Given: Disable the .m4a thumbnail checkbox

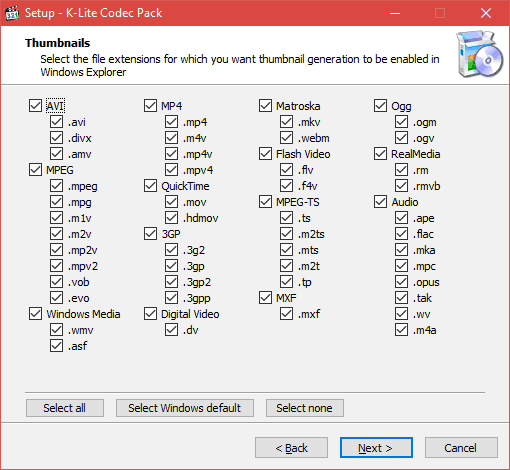Looking at the screenshot, I should point(401,330).
